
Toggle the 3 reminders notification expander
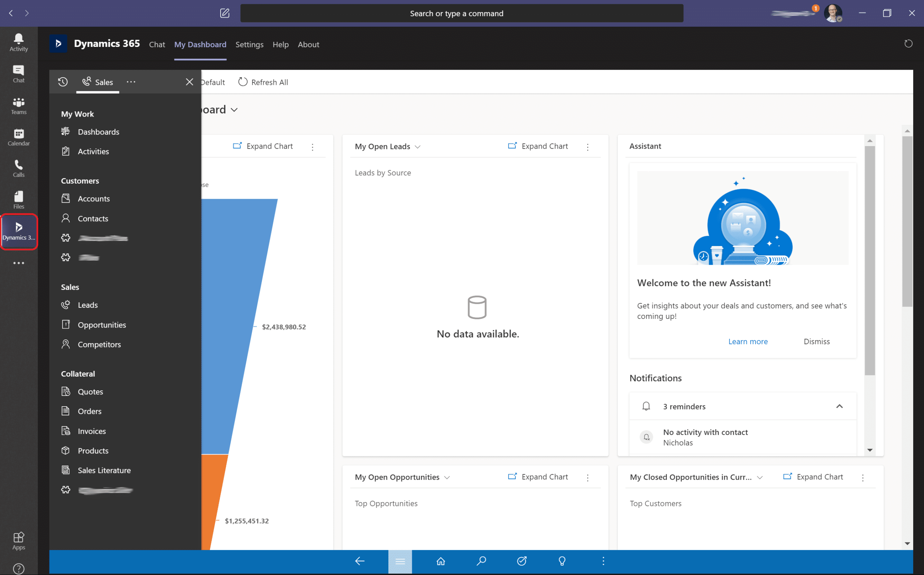[838, 406]
